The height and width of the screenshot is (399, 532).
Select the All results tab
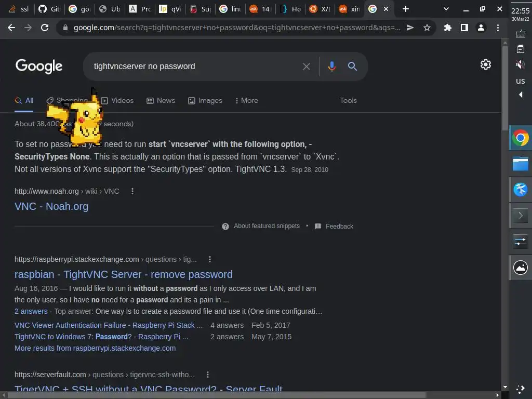[24, 100]
